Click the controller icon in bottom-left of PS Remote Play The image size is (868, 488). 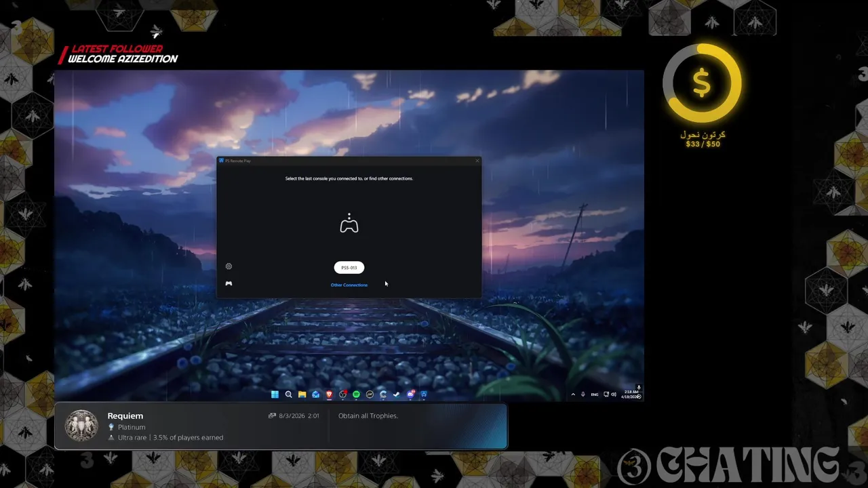[229, 283]
